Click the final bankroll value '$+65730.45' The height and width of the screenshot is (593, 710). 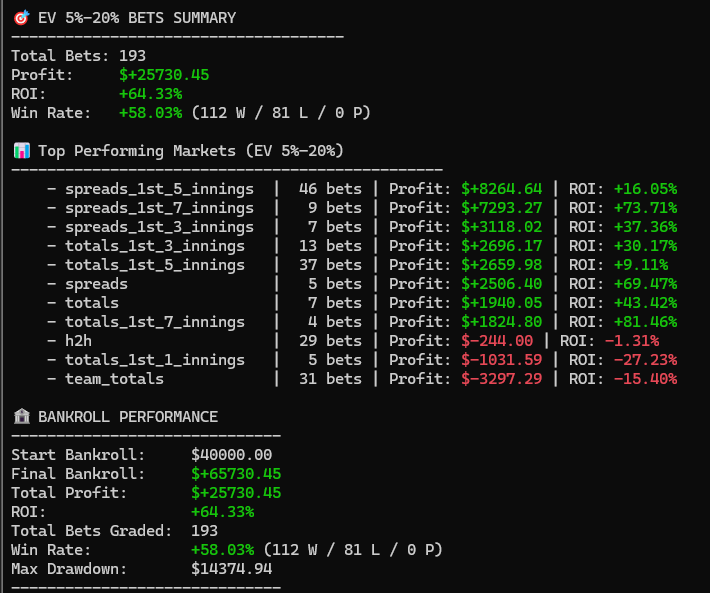tap(236, 473)
